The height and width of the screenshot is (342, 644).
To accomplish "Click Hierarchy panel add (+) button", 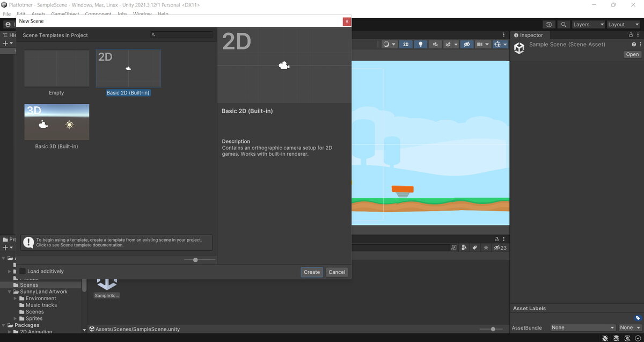I will tap(6, 43).
